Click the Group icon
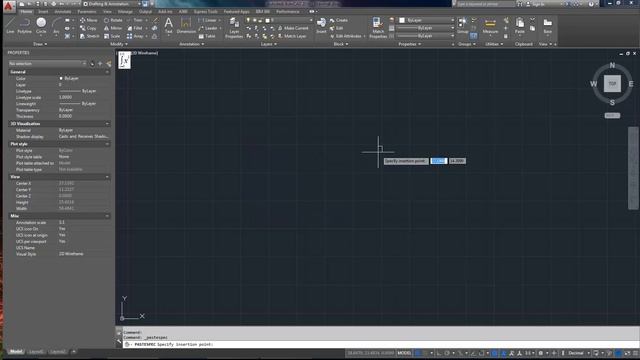The width and height of the screenshot is (640, 360). (x=462, y=25)
